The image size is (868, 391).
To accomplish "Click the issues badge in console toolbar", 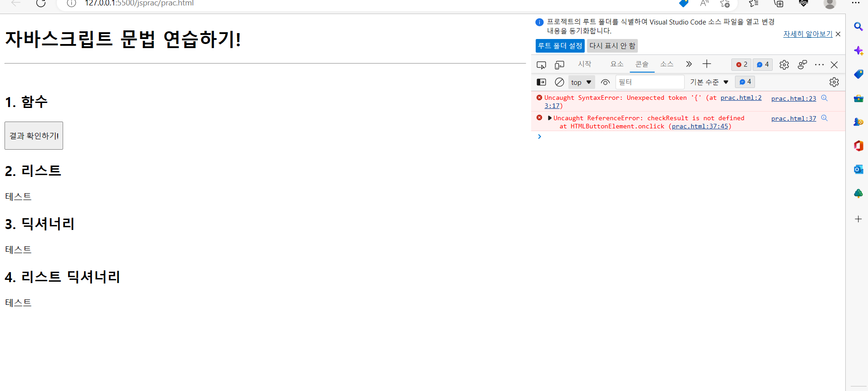I will click(745, 82).
